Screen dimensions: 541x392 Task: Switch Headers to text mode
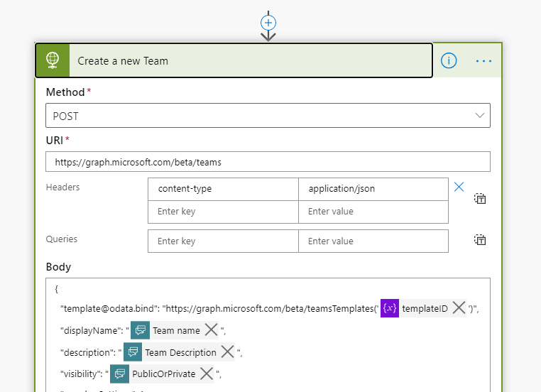pyautogui.click(x=481, y=199)
